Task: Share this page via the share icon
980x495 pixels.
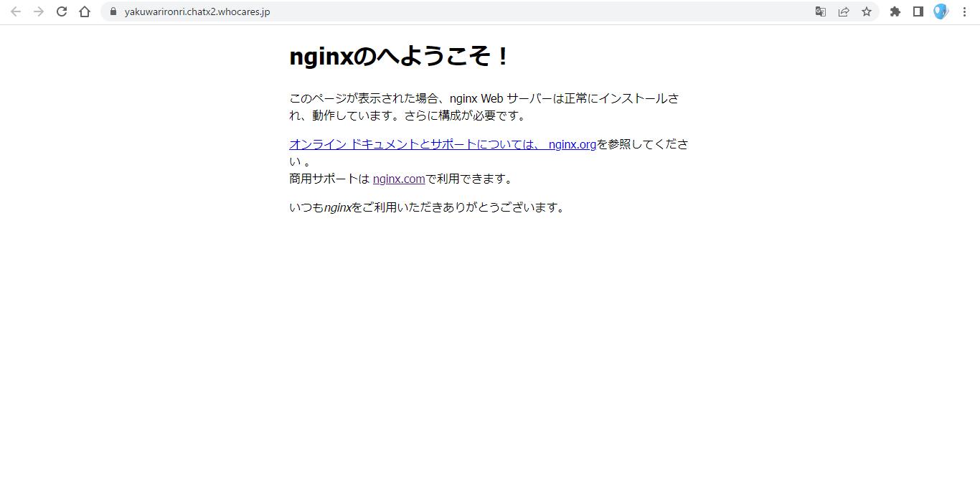Action: click(x=844, y=11)
